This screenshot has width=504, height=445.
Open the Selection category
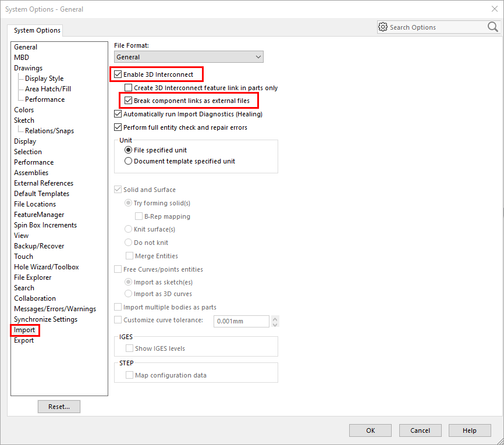pyautogui.click(x=28, y=152)
